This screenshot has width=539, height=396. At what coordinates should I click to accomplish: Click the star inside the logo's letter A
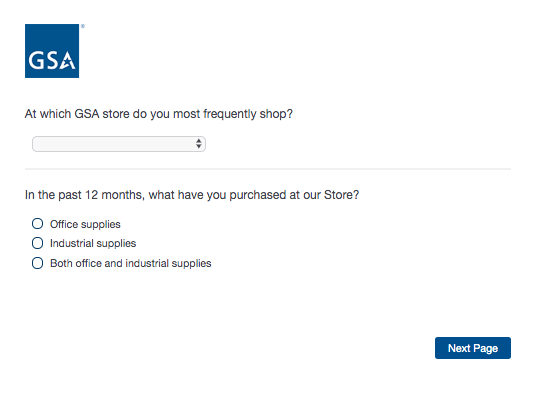click(x=69, y=63)
